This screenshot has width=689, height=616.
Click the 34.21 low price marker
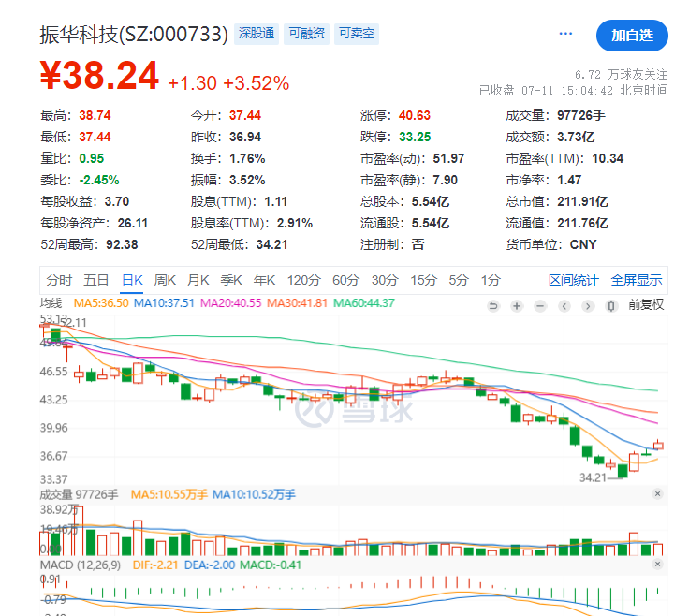593,477
